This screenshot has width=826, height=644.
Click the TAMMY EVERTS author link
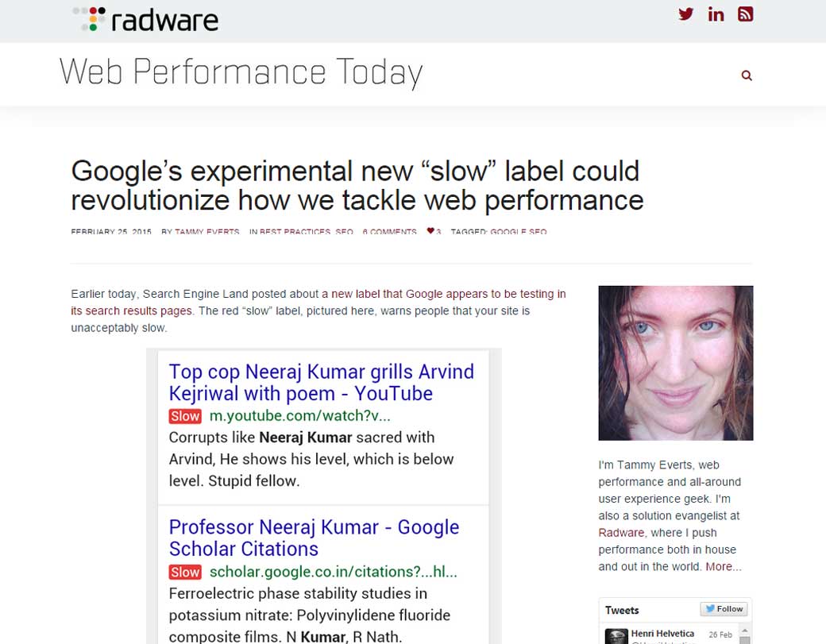coord(207,232)
